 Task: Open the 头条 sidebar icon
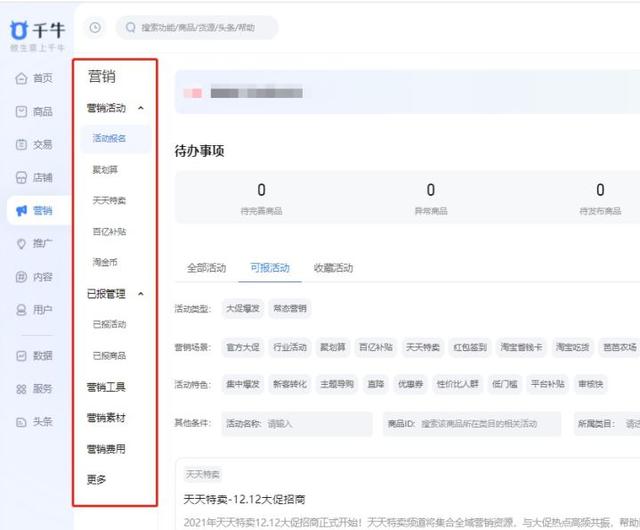21,422
